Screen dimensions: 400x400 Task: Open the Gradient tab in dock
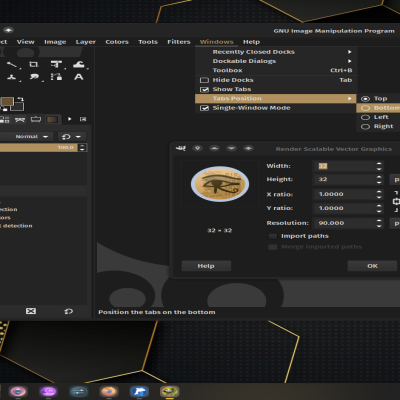(x=52, y=119)
